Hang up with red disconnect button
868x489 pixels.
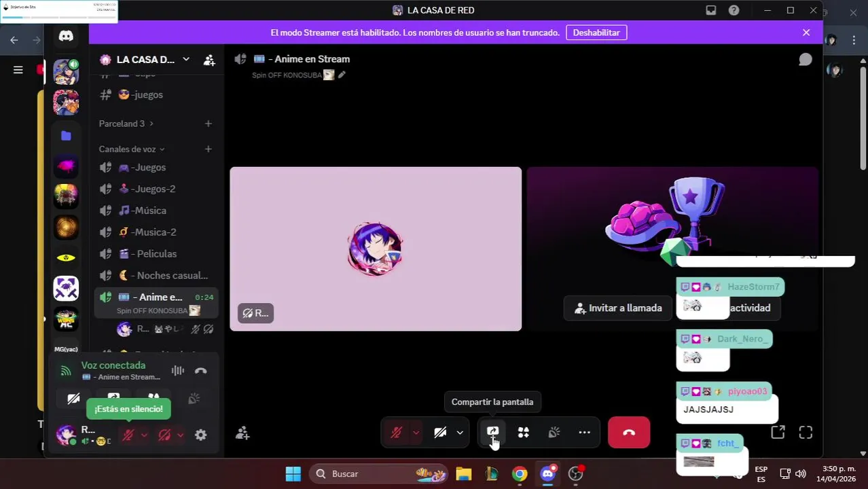(x=629, y=432)
